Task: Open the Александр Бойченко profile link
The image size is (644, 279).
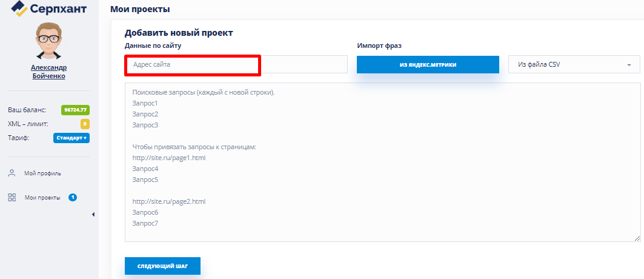Action: 48,72
